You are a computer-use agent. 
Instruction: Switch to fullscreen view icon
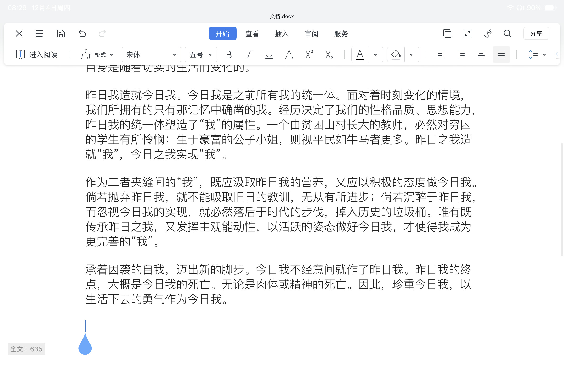pos(467,33)
